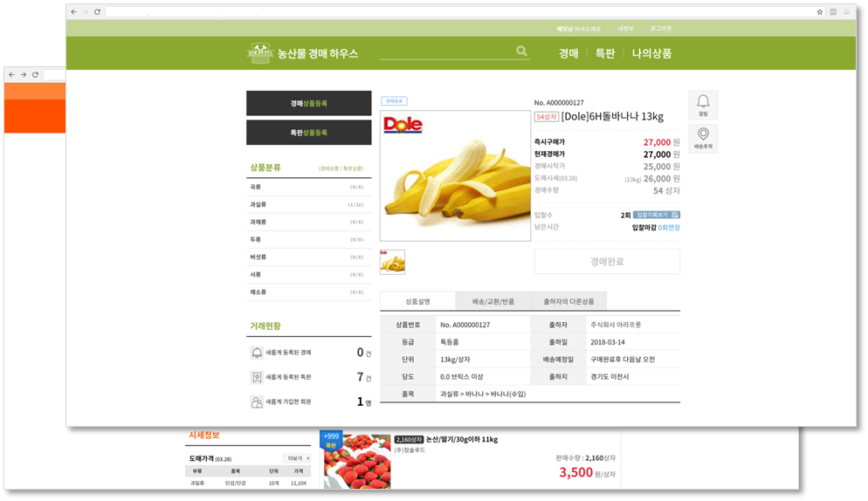The image size is (868, 501).
Task: Click the 특판상품등록 button
Action: point(309,133)
